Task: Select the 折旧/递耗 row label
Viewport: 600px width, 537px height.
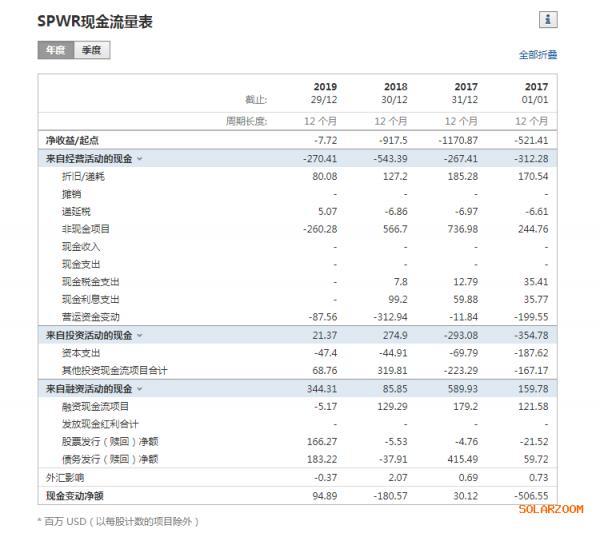Action: 83,176
